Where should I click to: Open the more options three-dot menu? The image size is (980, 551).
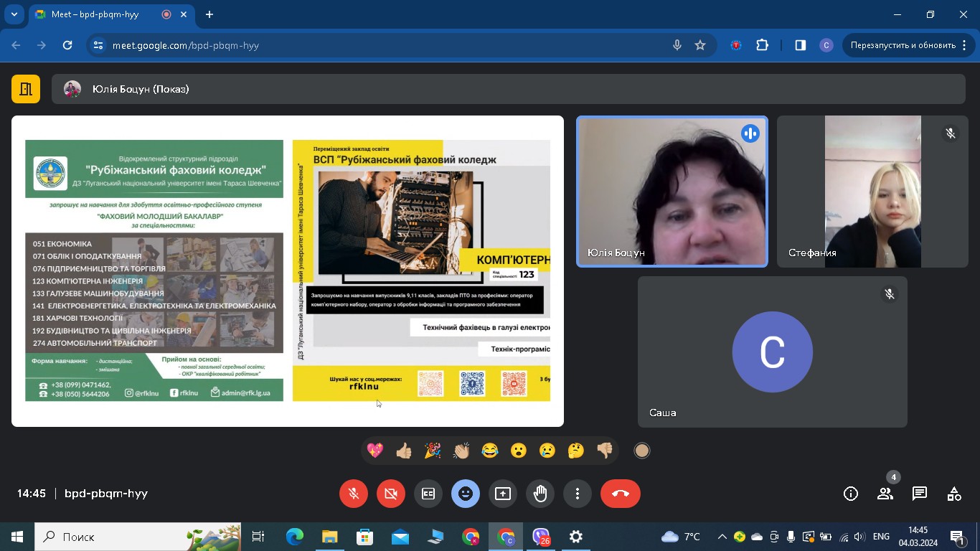[578, 494]
